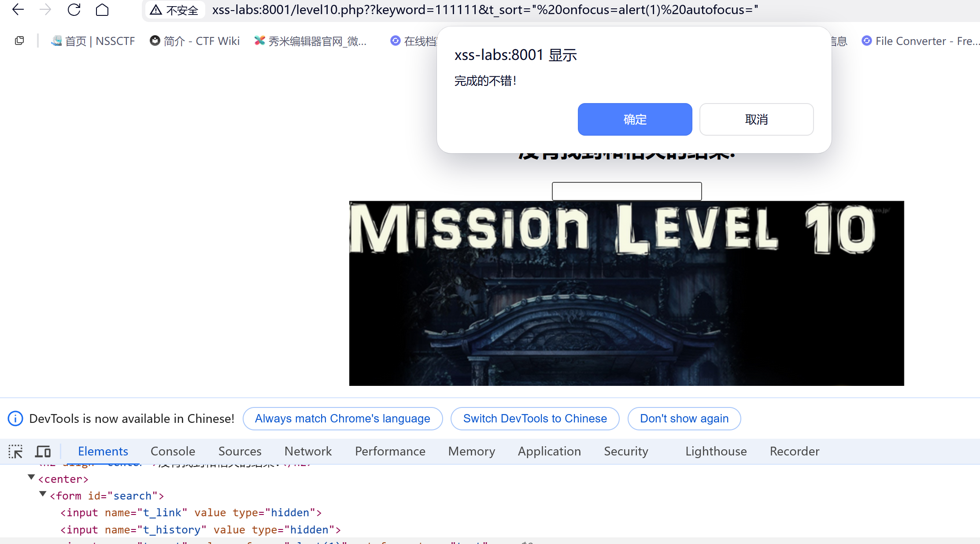Toggle the DevTools device toolbar icon
This screenshot has width=980, height=544.
click(x=43, y=451)
